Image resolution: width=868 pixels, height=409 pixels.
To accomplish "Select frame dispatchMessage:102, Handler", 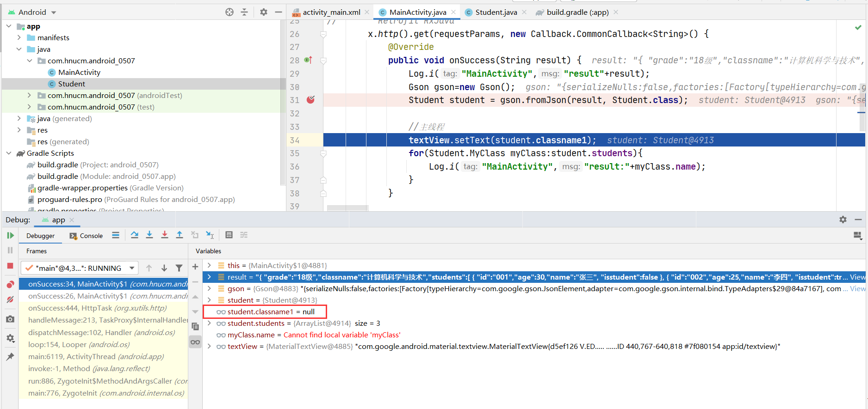I will pyautogui.click(x=103, y=332).
